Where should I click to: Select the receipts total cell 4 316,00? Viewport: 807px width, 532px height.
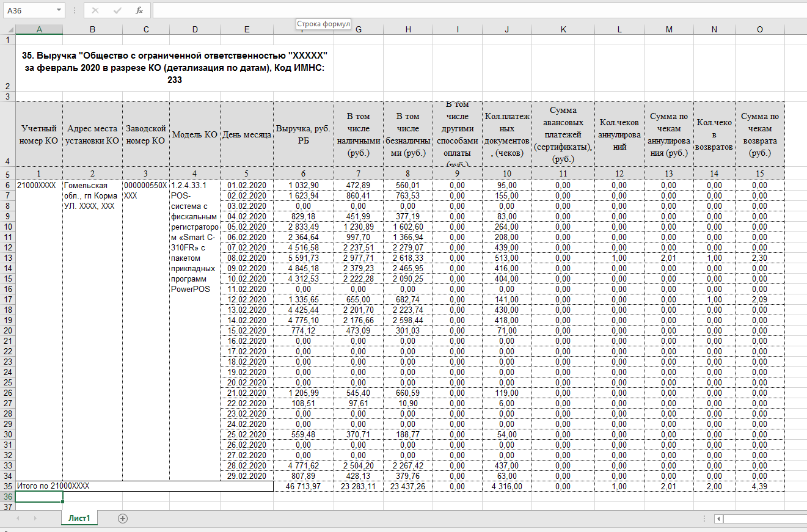506,486
